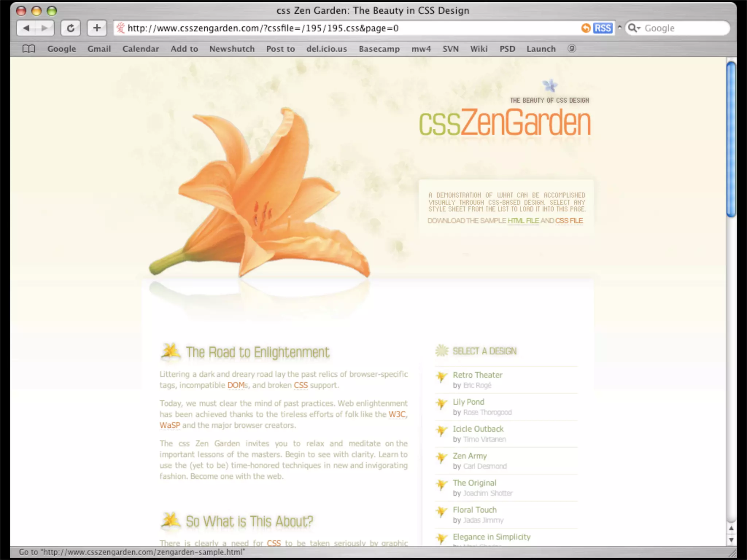Open designer Eric Rogé link
747x560 pixels.
click(477, 385)
